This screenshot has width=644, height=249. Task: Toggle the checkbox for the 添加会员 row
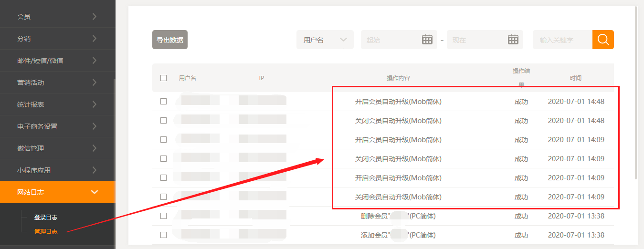(x=164, y=235)
